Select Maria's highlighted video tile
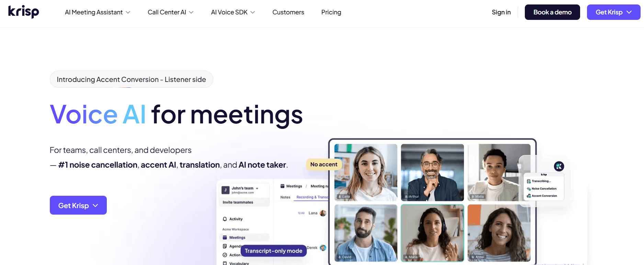This screenshot has width=644, height=265. pyautogui.click(x=432, y=233)
